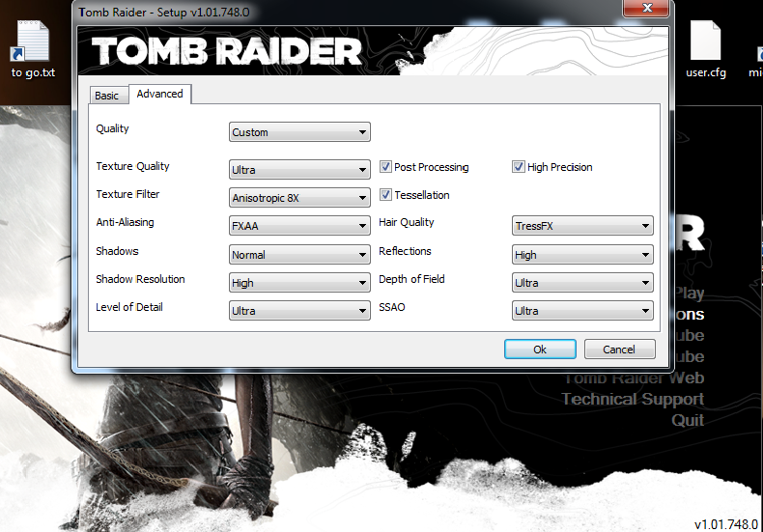The width and height of the screenshot is (763, 532).
Task: Open the Reflections dropdown
Action: [x=582, y=254]
